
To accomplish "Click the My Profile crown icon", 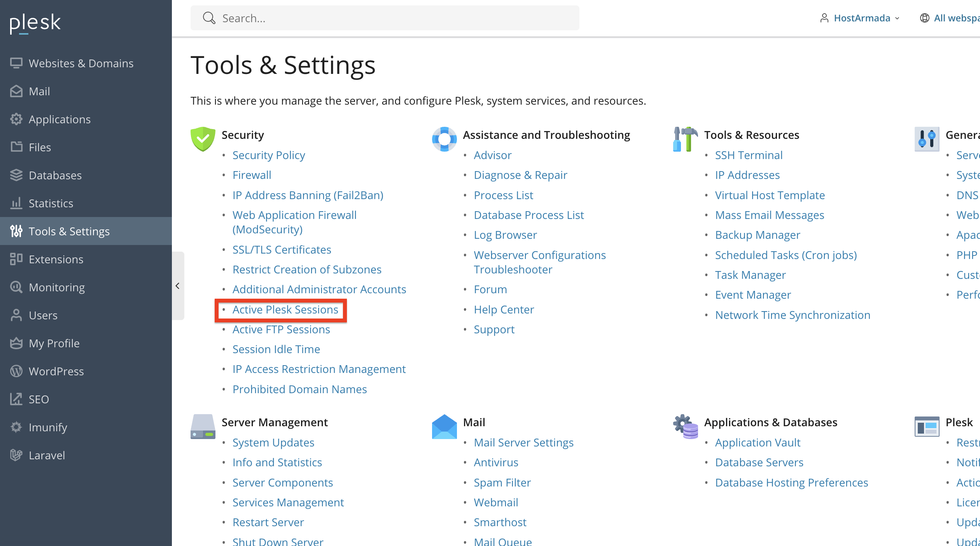I will pos(16,343).
